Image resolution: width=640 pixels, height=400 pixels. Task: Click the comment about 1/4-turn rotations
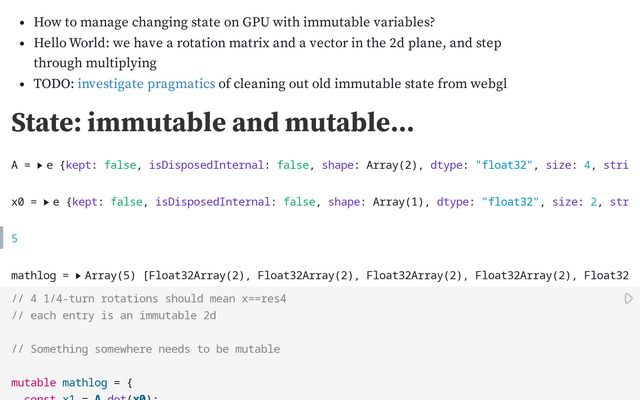(149, 299)
